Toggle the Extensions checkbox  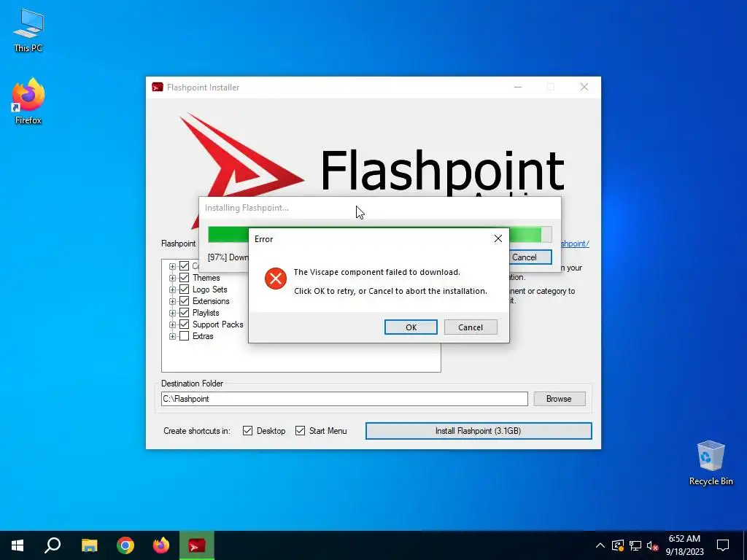click(185, 301)
